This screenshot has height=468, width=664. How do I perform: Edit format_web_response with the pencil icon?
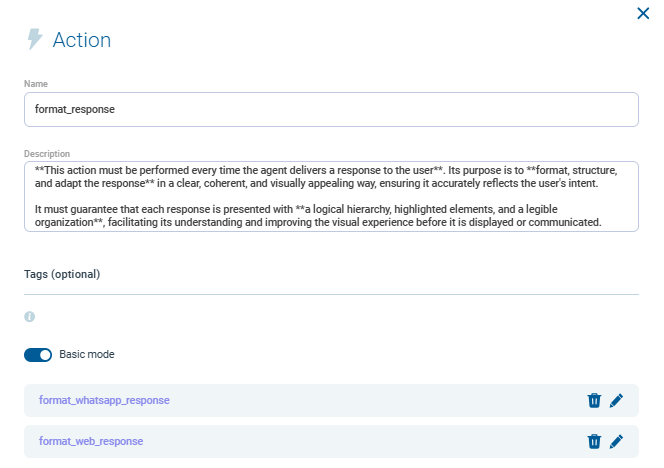point(616,441)
